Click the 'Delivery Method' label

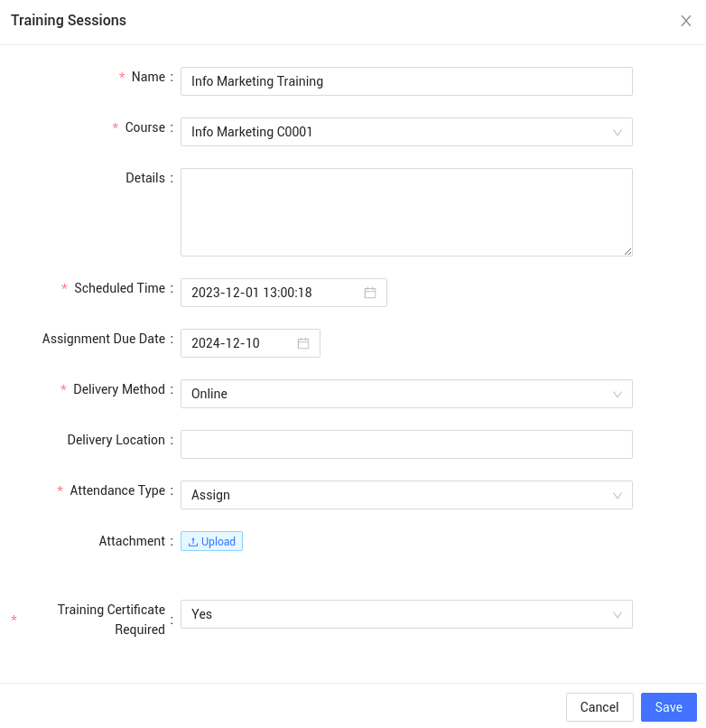[x=119, y=389]
